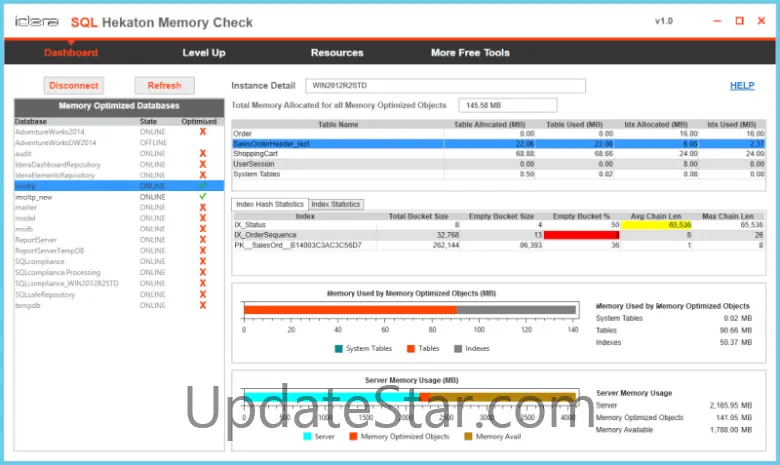Screen dimensions: 780x465
Task: Click the Instance Detail field
Action: [x=445, y=86]
